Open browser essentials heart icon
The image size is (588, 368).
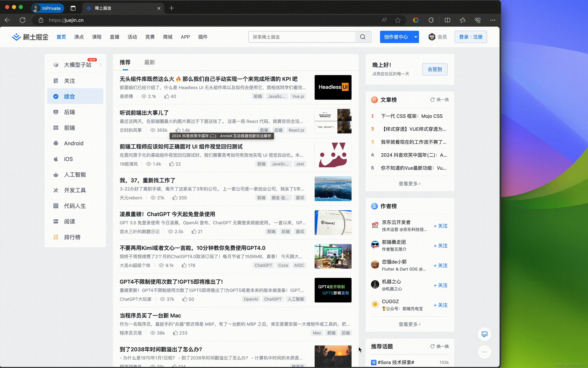pyautogui.click(x=478, y=20)
